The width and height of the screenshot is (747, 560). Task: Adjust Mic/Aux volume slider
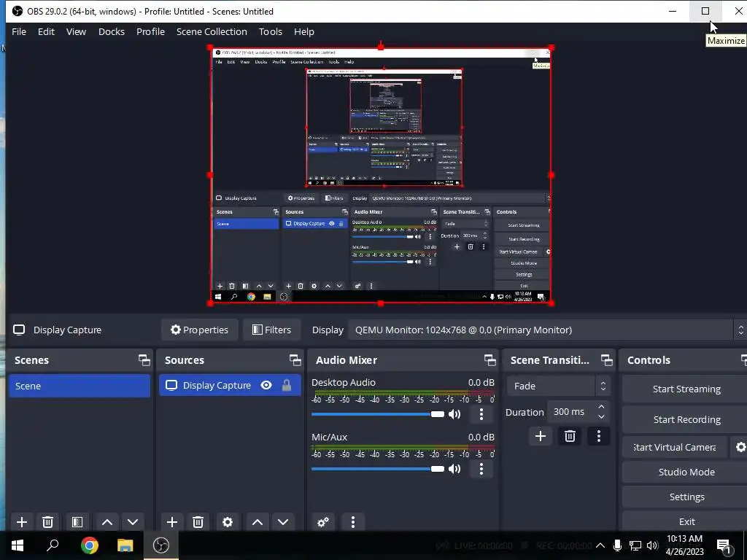(x=377, y=469)
